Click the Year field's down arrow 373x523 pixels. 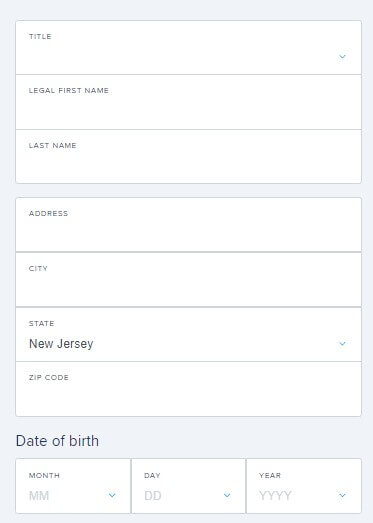coord(342,495)
